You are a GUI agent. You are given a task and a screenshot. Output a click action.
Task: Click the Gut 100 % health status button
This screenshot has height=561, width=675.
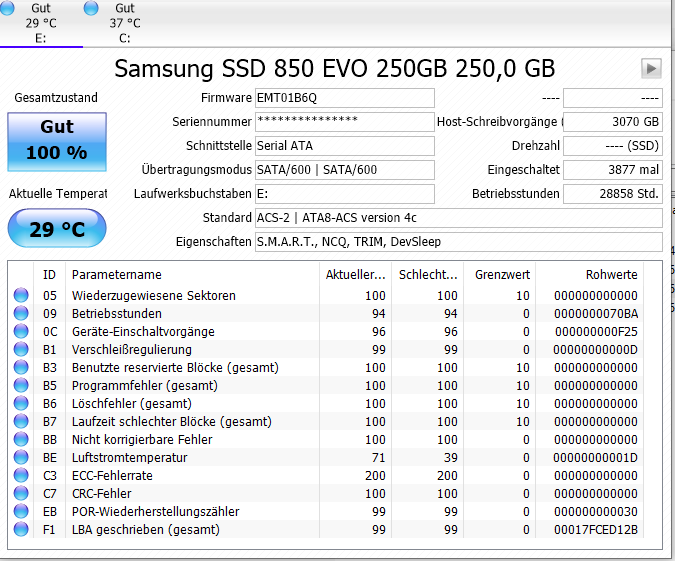click(x=57, y=142)
